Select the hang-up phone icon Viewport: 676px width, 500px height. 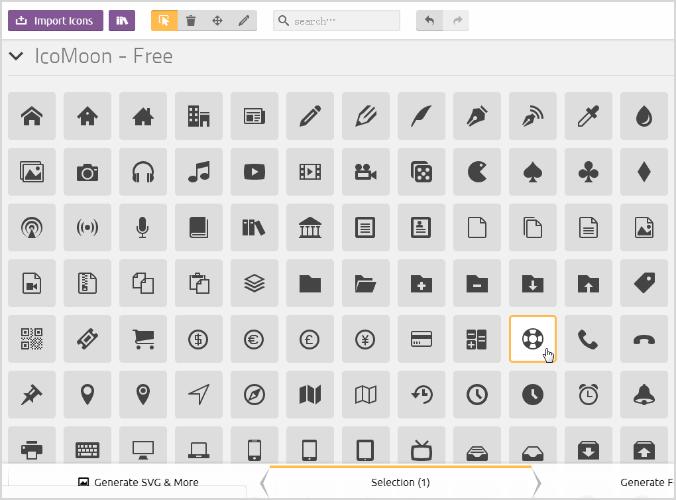pos(644,339)
